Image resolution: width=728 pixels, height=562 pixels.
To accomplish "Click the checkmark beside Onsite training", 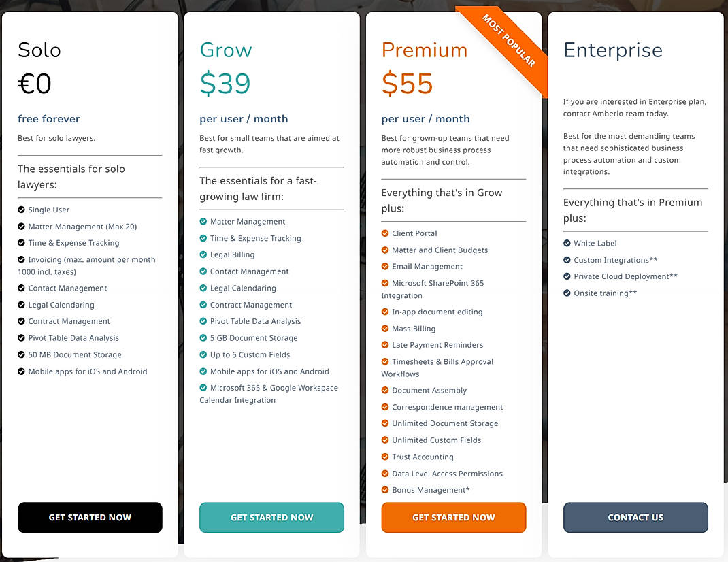I will pos(567,293).
